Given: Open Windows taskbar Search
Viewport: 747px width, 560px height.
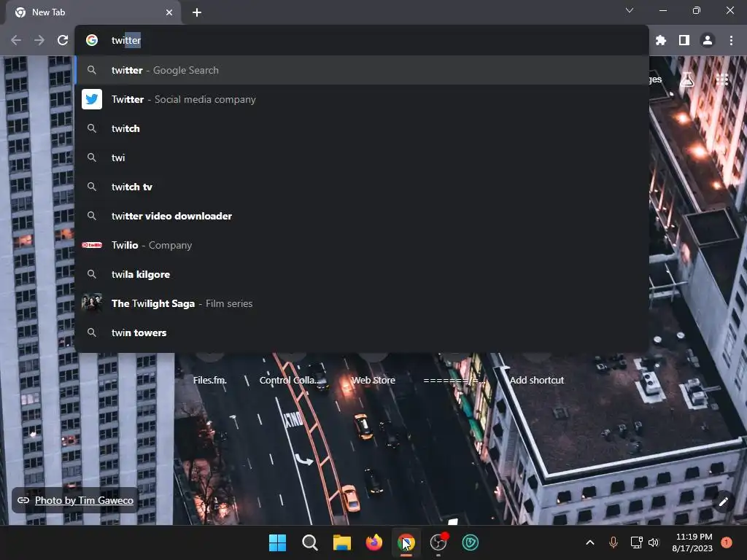Looking at the screenshot, I should coord(309,542).
